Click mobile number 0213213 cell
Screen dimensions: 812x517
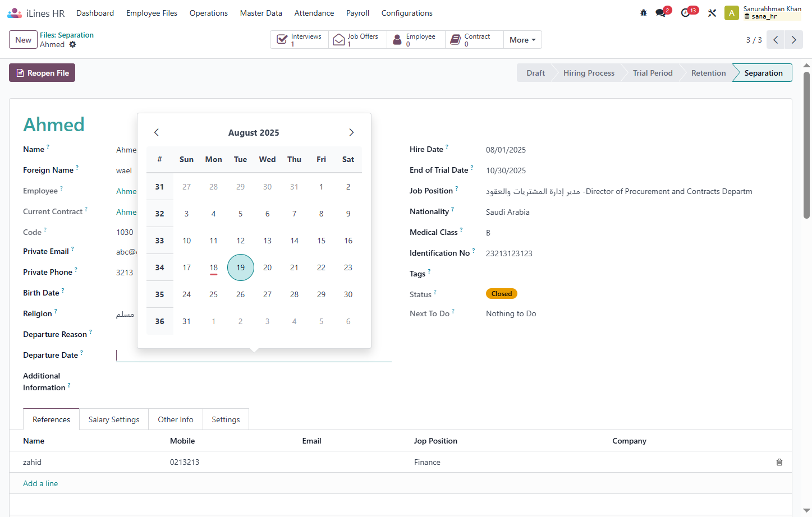coord(185,462)
